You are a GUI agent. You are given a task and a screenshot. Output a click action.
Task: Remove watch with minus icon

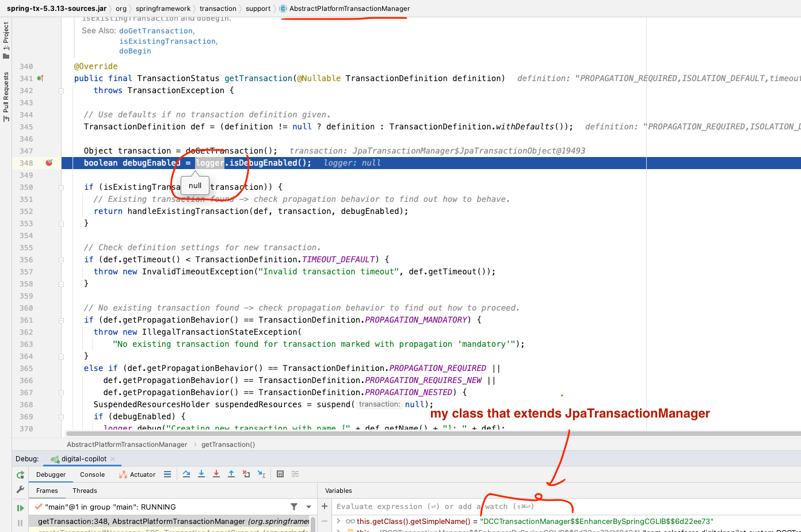click(325, 521)
